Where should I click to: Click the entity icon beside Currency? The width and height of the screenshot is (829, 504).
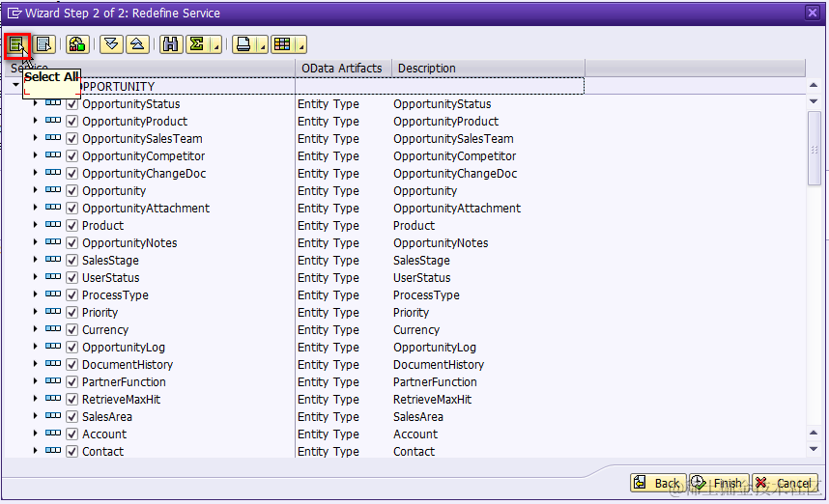tap(53, 329)
